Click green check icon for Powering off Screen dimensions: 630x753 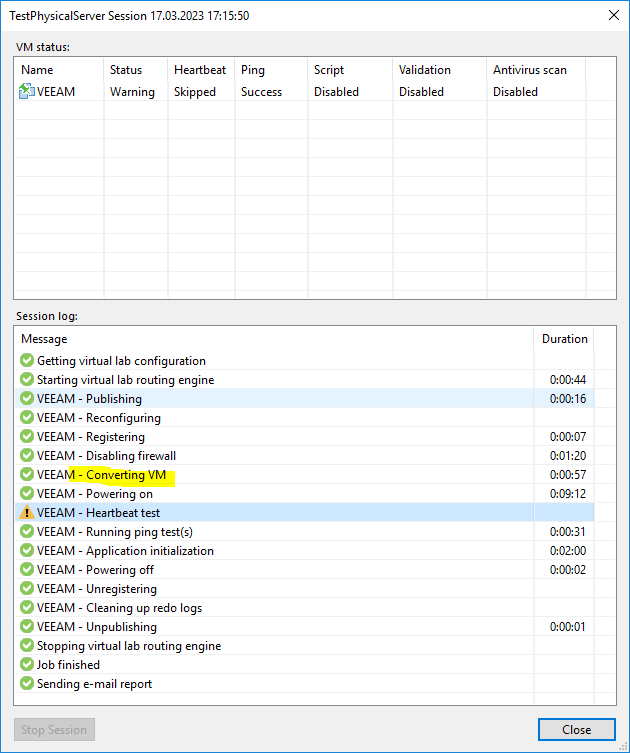pyautogui.click(x=27, y=570)
